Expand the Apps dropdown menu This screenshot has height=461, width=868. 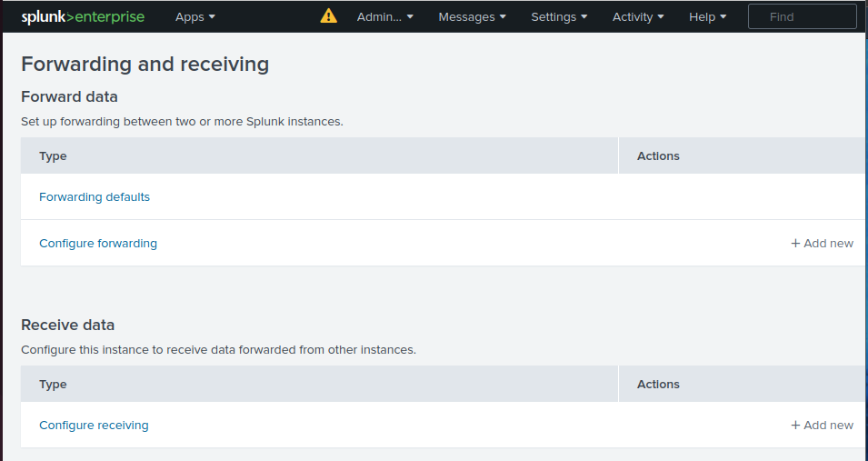click(195, 16)
